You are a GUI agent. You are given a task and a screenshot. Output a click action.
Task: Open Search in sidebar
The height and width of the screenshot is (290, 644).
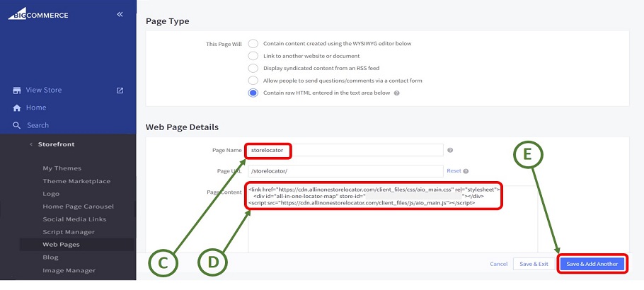point(38,125)
